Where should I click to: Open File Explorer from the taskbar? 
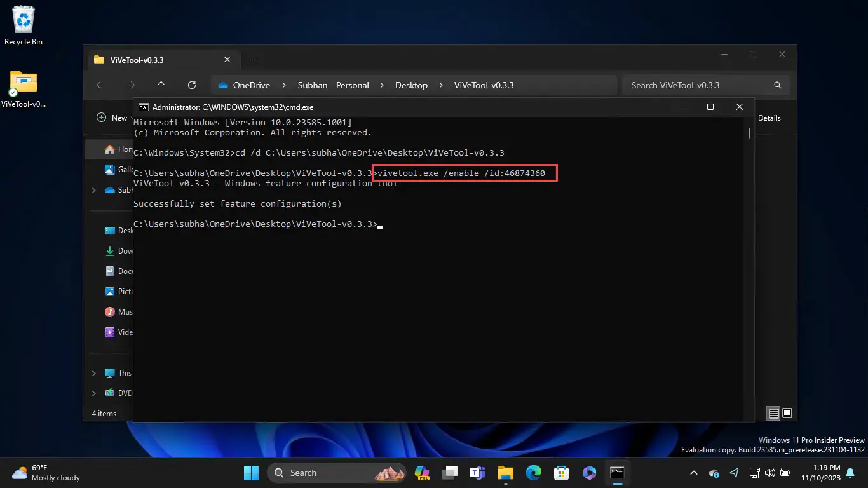(505, 473)
